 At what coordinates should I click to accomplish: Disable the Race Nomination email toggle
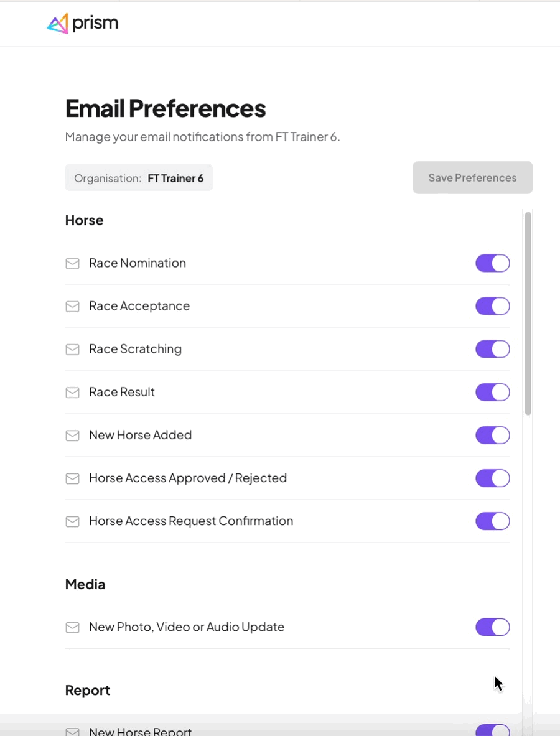click(x=492, y=263)
